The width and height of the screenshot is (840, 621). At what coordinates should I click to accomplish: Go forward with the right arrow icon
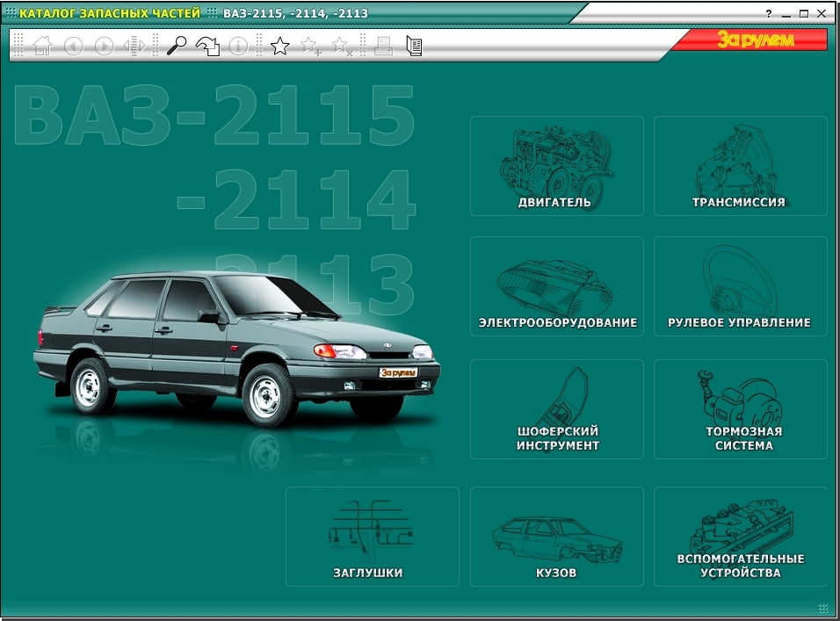pos(104,46)
